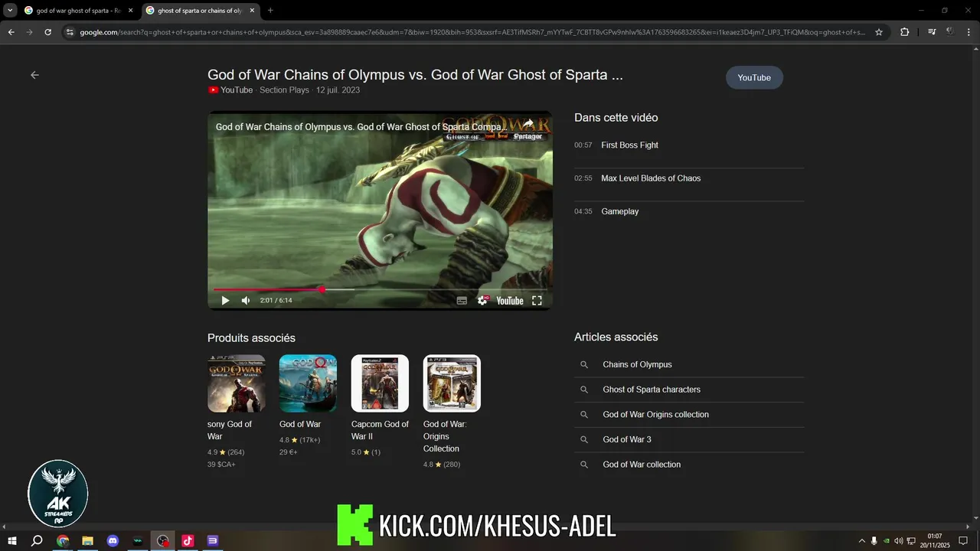The image size is (980, 551).
Task: Open the 'God of War' 29 € product thumbnail
Action: (308, 383)
